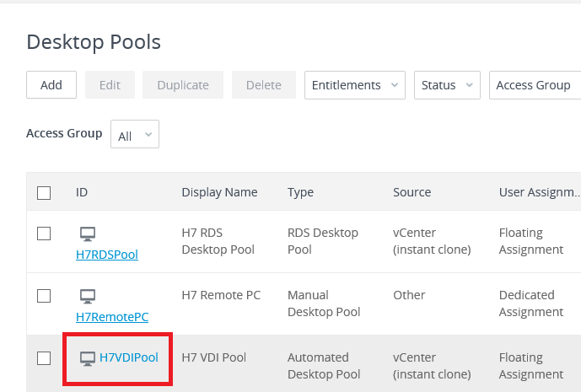Open the Entitlements dropdown
Screen dimensions: 581x392
tap(354, 85)
